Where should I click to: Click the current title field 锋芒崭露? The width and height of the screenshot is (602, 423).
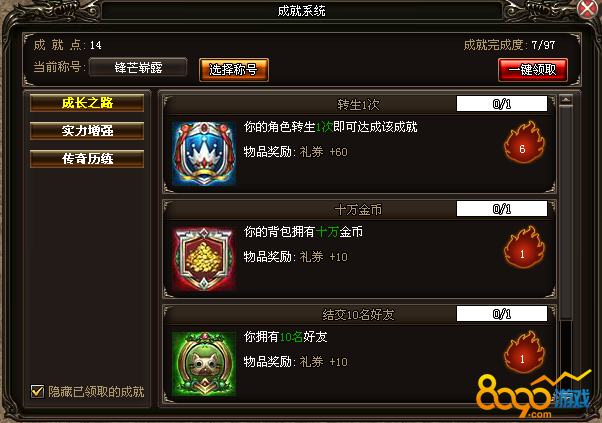tap(138, 68)
